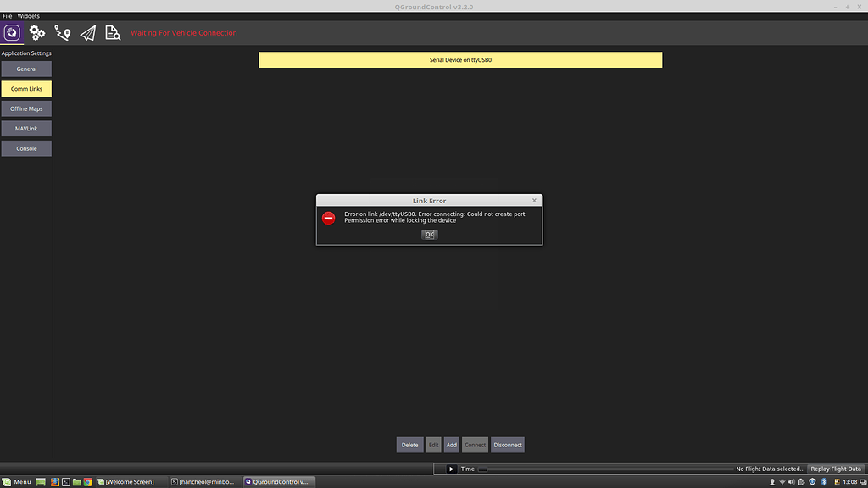The height and width of the screenshot is (488, 868).
Task: Open the Plan view waypoint icon
Action: [62, 32]
